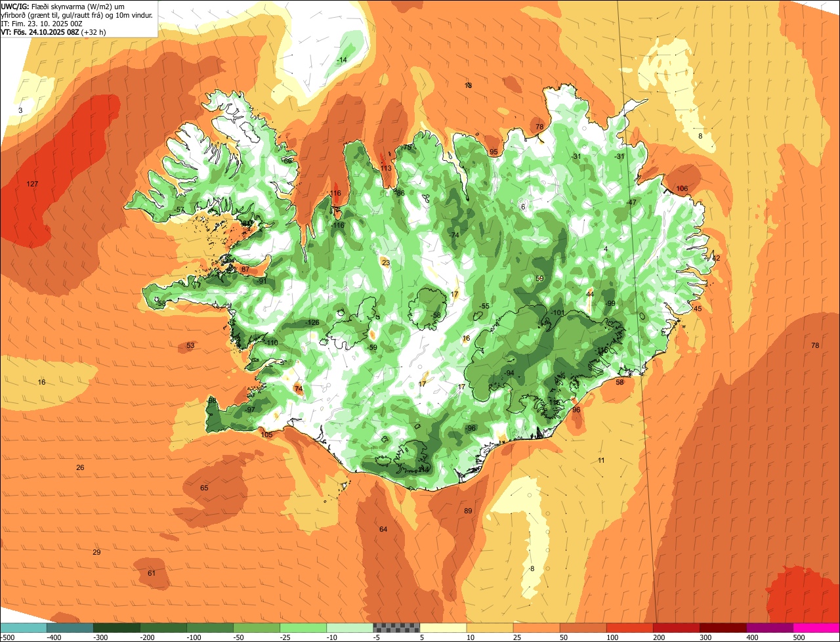Pick the orange swatch between 25 and 50
The width and height of the screenshot is (840, 642).
coord(535,628)
